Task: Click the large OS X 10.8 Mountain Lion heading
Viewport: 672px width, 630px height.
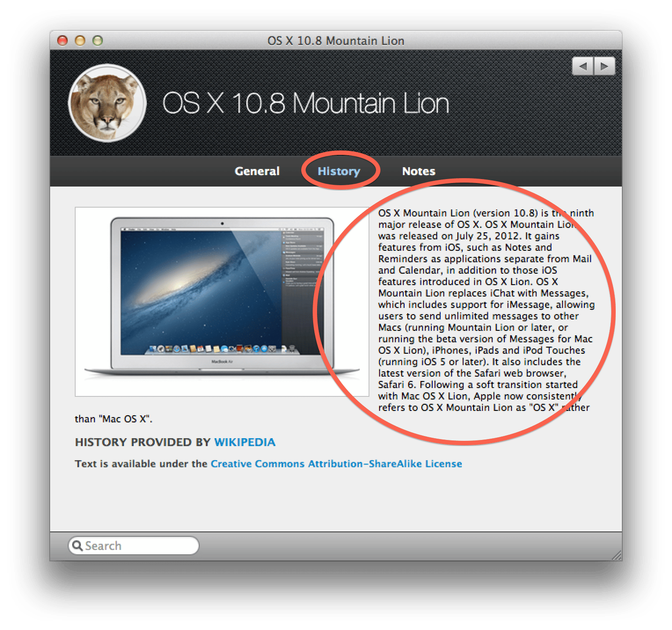Action: click(x=306, y=103)
